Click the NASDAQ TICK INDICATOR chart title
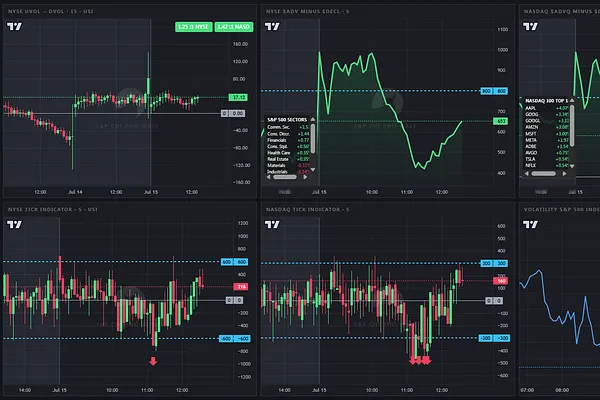 [x=307, y=210]
